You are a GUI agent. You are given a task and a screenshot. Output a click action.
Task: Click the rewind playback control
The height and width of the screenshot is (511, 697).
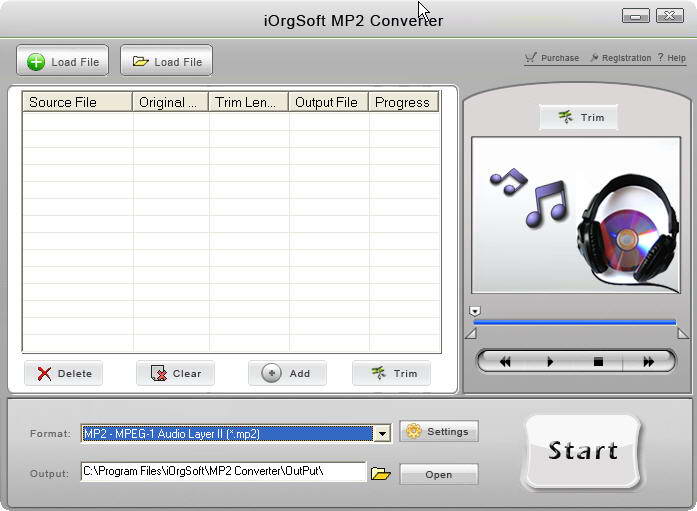pos(505,362)
